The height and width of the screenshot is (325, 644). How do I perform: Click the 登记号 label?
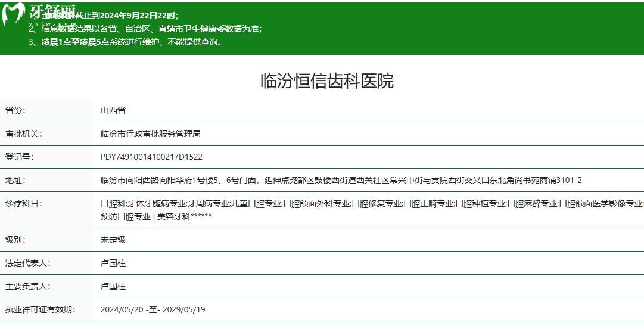coord(19,157)
